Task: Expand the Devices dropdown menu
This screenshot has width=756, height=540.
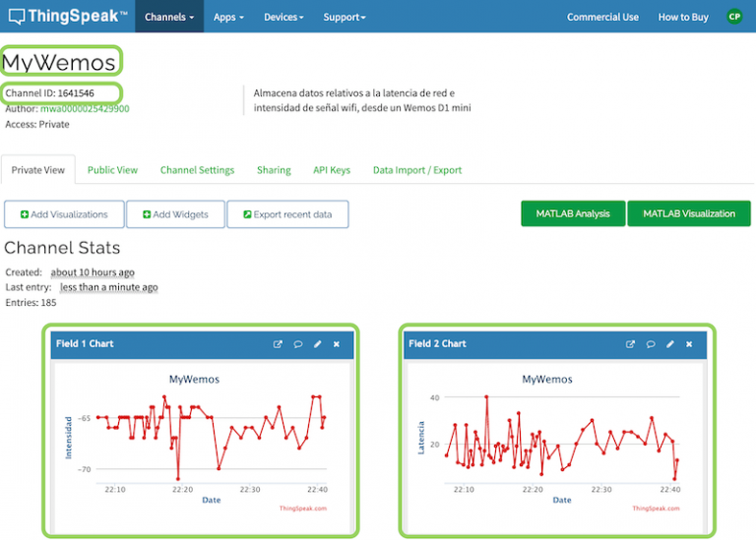Action: (283, 17)
